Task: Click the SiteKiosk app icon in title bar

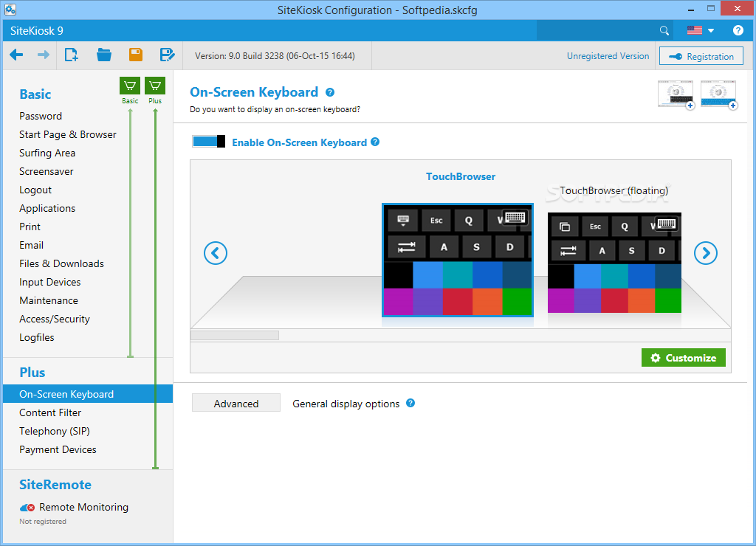Action: (x=10, y=9)
